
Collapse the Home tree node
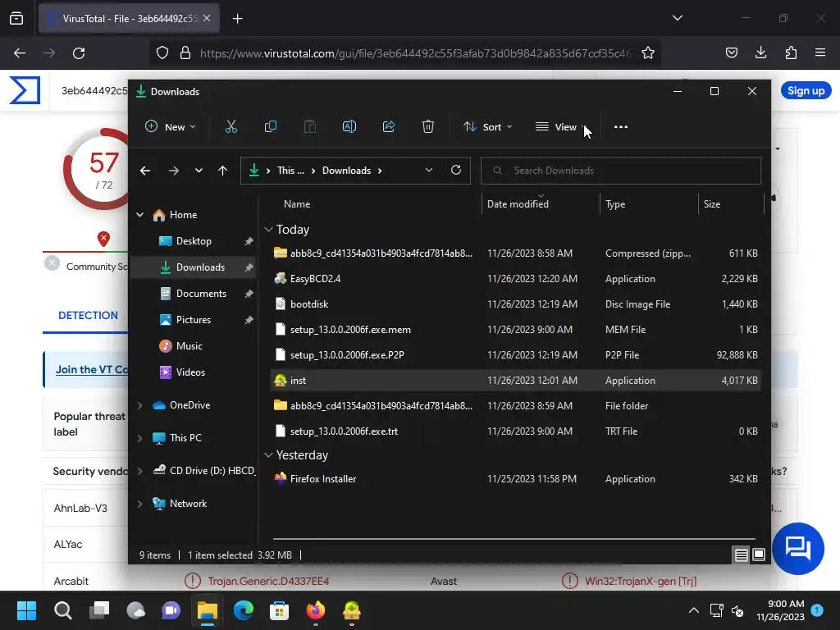[139, 215]
